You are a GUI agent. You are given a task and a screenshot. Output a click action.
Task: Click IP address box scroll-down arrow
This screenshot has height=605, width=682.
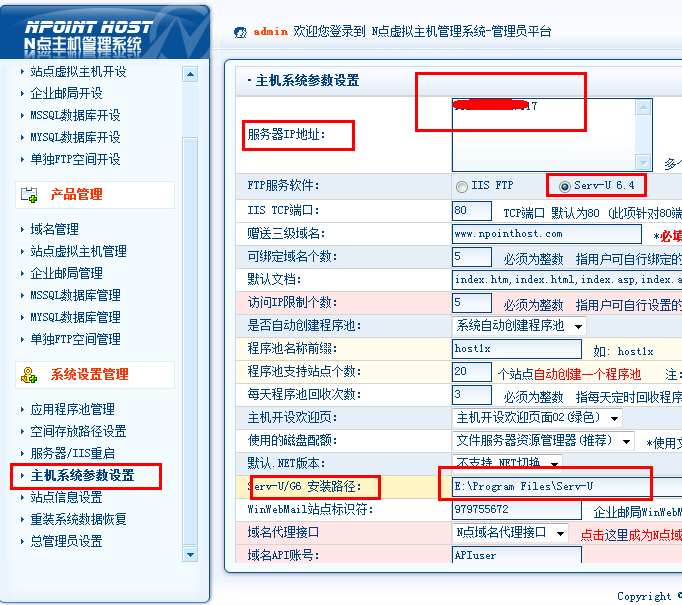(643, 163)
